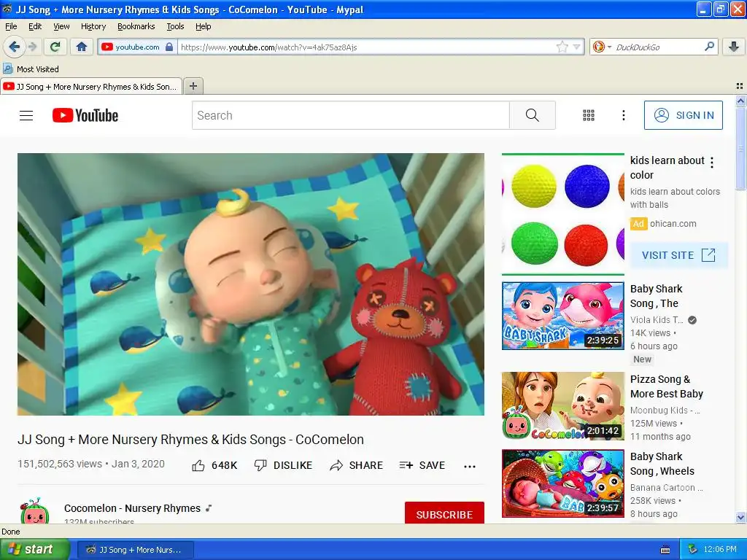The width and height of the screenshot is (747, 560).
Task: Click the system tray safely remove icon
Action: (692, 550)
